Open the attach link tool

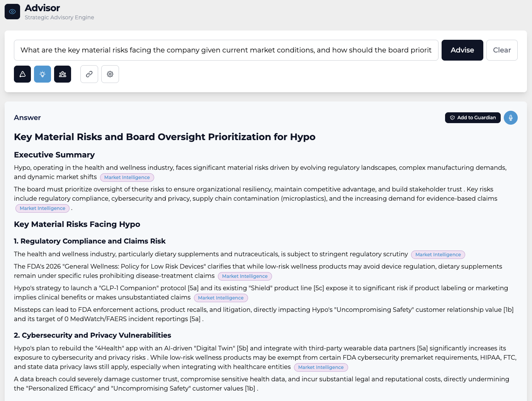coord(89,74)
